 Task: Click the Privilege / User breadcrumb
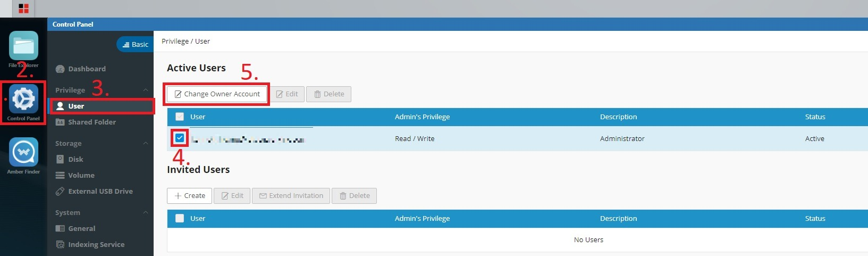tap(186, 41)
